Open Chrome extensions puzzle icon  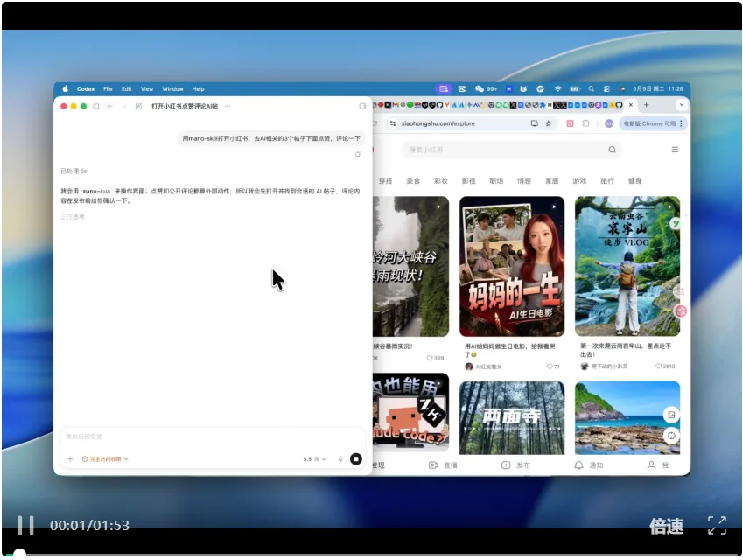(585, 123)
